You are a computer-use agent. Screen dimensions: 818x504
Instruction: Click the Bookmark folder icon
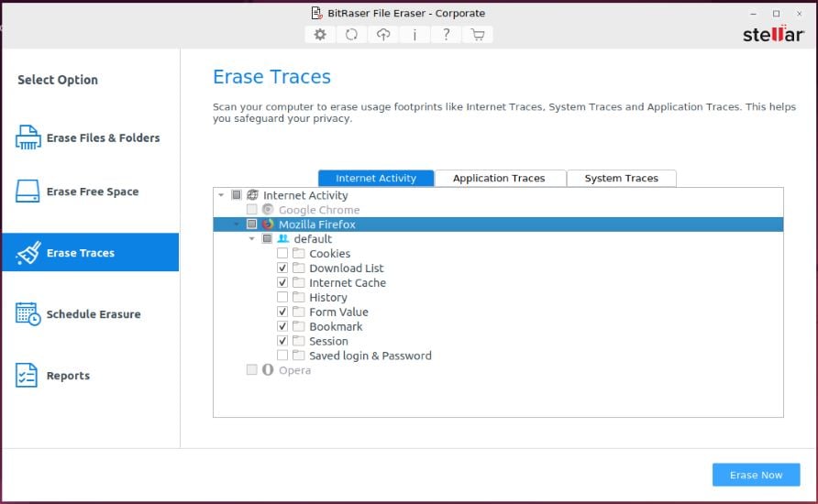(x=298, y=326)
